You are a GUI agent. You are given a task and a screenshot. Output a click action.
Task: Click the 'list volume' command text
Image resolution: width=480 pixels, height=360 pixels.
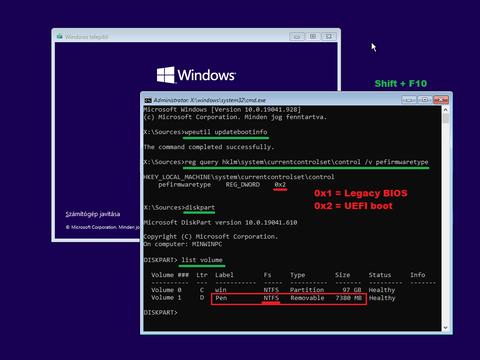(x=202, y=260)
